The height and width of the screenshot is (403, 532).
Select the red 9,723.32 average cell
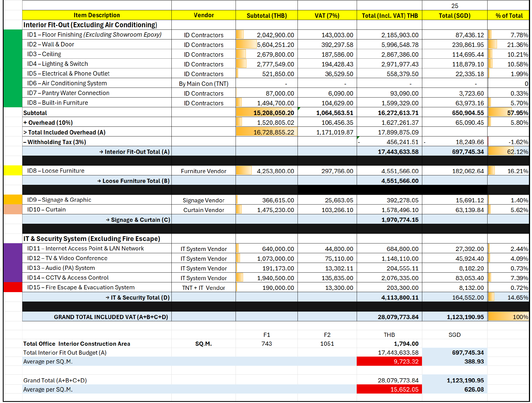pos(389,361)
